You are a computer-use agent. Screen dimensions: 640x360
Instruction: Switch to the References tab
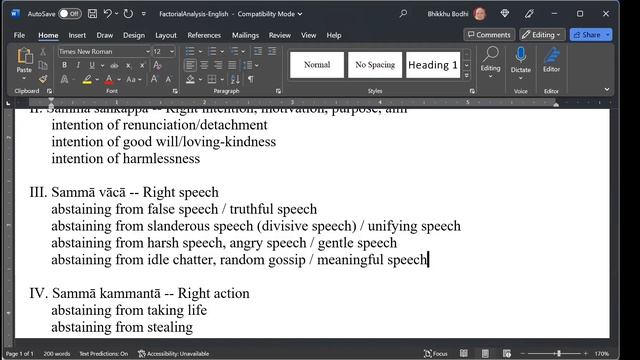point(204,35)
